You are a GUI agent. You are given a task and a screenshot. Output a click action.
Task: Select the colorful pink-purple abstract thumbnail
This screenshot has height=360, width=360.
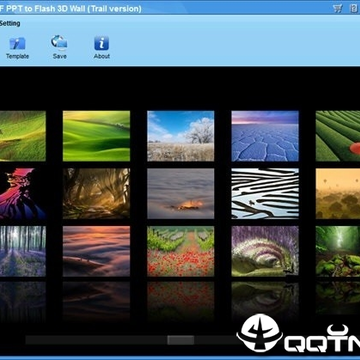[x=23, y=194]
